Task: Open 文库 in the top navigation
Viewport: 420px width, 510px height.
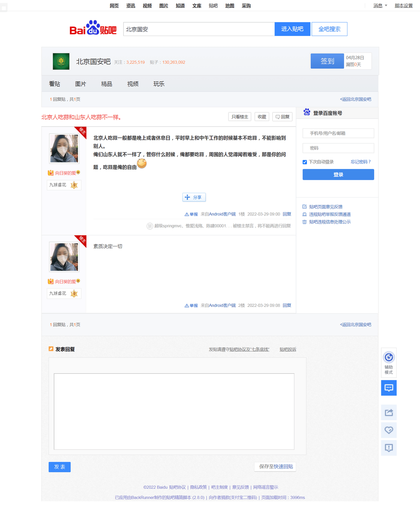Action: click(197, 6)
